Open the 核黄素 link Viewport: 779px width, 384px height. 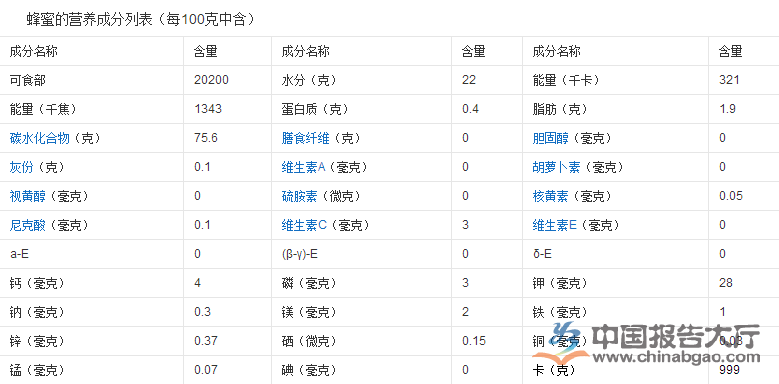coord(550,196)
